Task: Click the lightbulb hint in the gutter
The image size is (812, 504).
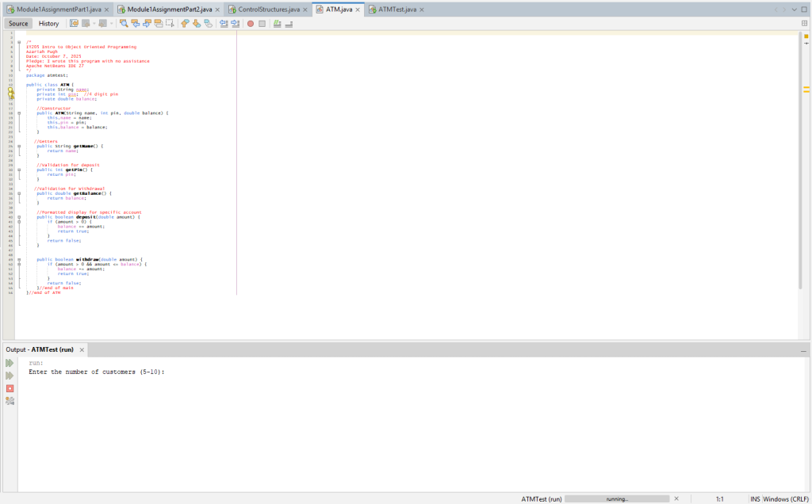Action: point(11,92)
